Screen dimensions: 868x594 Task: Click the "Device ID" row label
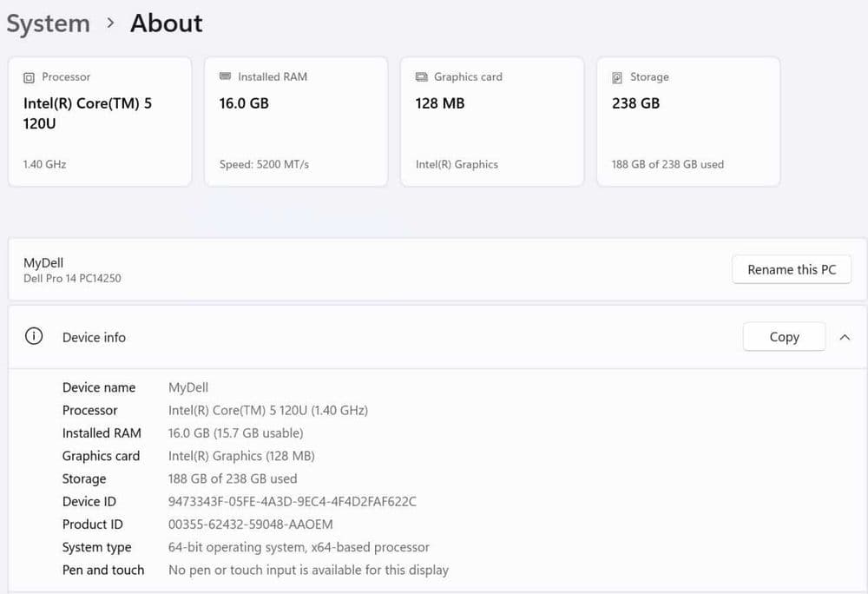[x=89, y=502]
